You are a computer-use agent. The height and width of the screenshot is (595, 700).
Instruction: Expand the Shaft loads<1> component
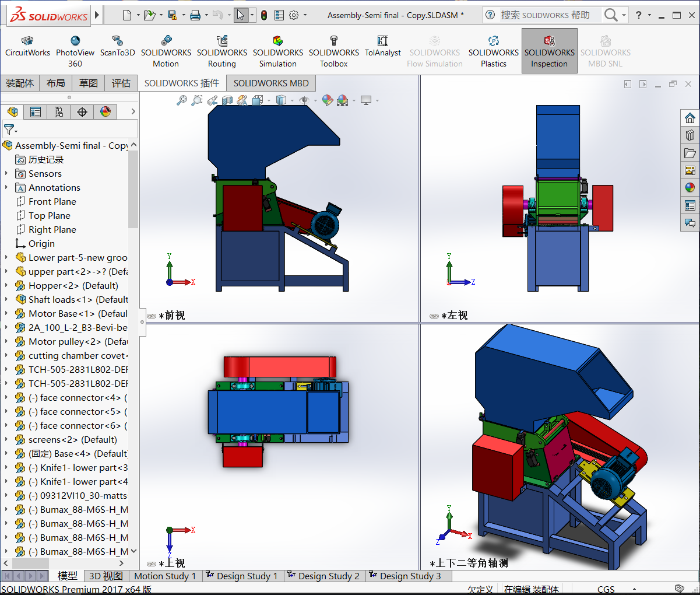pyautogui.click(x=6, y=299)
